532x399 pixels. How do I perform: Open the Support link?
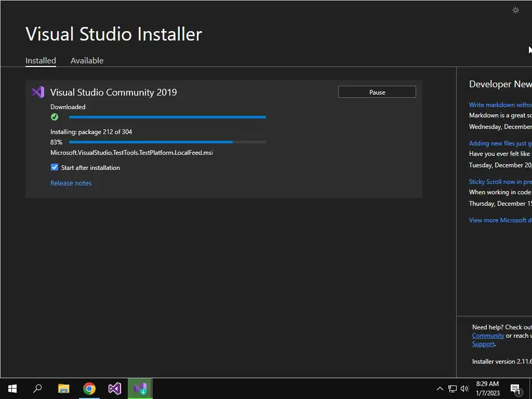pyautogui.click(x=483, y=344)
